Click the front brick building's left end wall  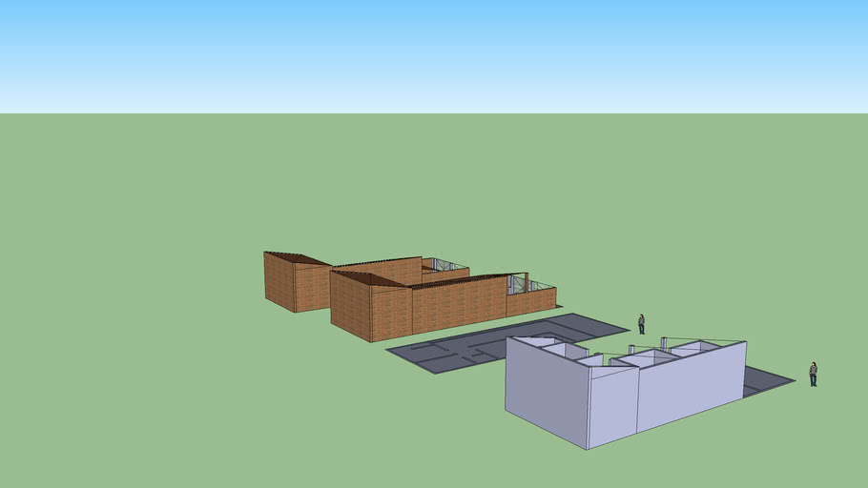(349, 305)
